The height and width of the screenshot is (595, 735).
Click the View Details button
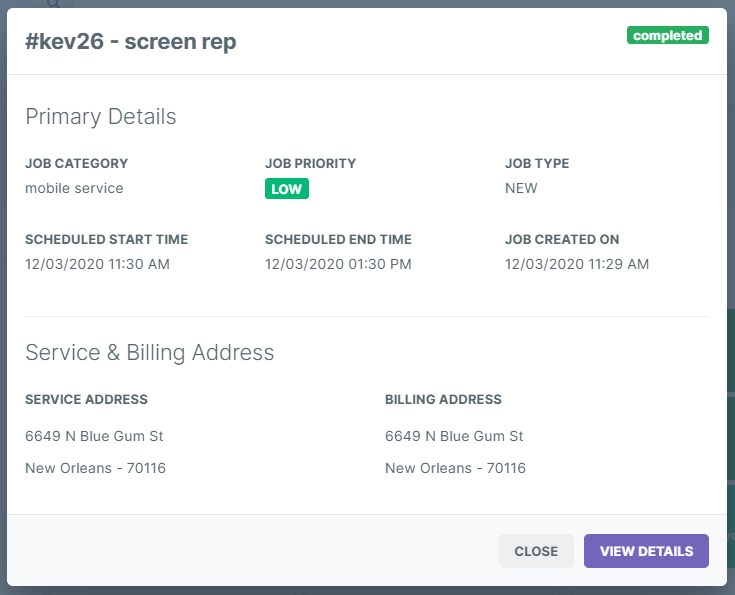[x=646, y=551]
